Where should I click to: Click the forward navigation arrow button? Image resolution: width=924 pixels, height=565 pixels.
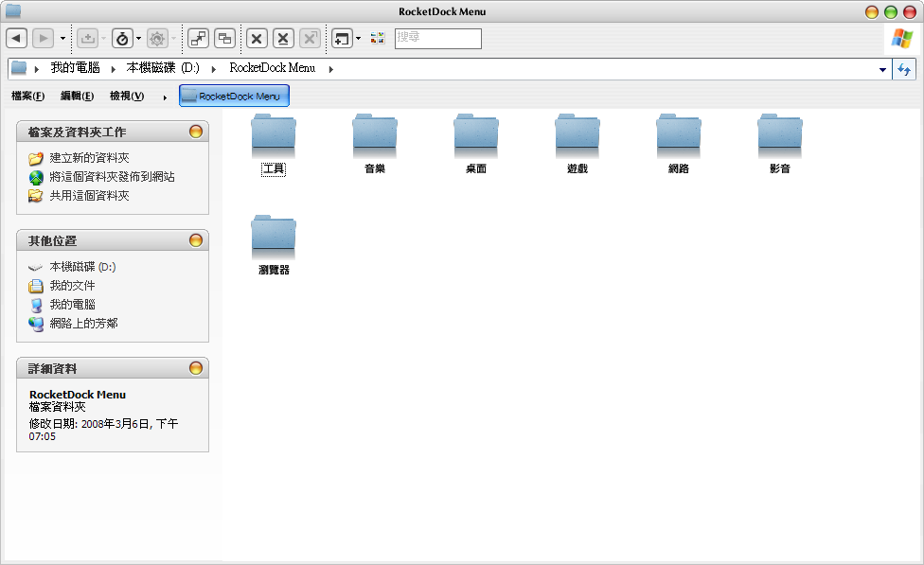point(43,39)
